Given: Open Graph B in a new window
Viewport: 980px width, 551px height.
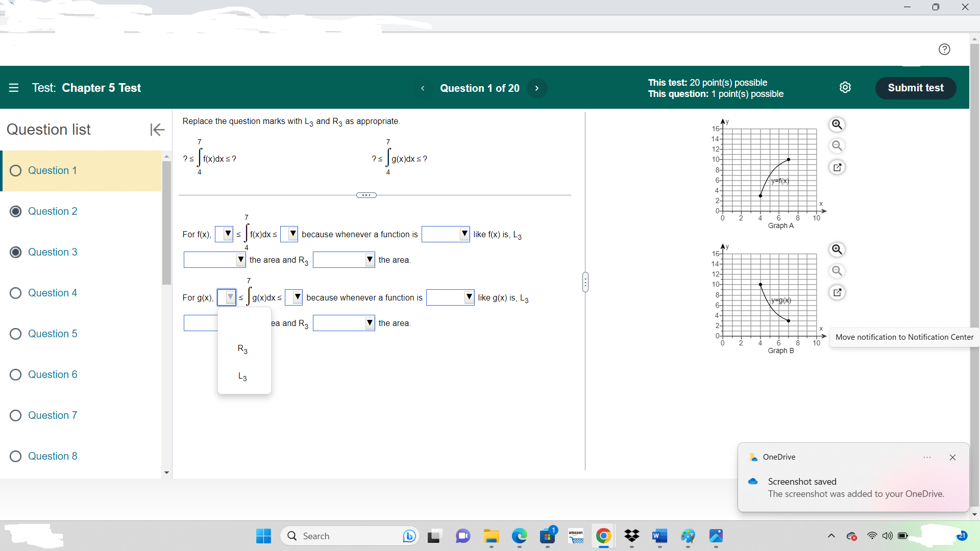Looking at the screenshot, I should click(837, 292).
